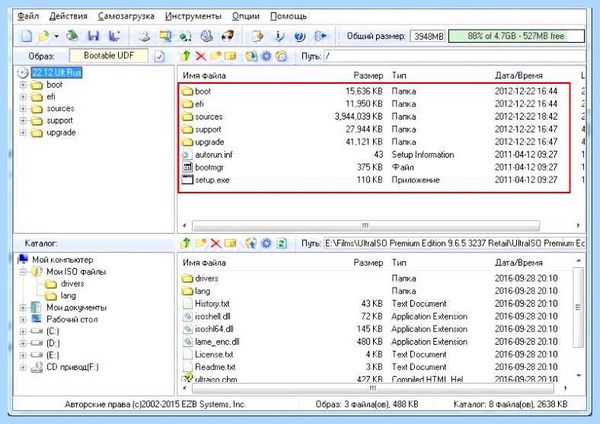Expand the upgrade folder tree node
Image resolution: width=600 pixels, height=424 pixels.
[x=23, y=133]
